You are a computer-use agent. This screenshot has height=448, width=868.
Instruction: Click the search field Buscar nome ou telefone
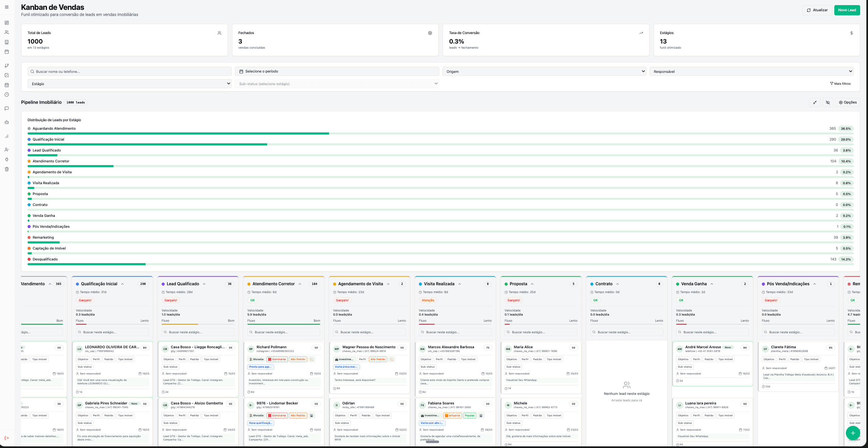[x=130, y=71]
